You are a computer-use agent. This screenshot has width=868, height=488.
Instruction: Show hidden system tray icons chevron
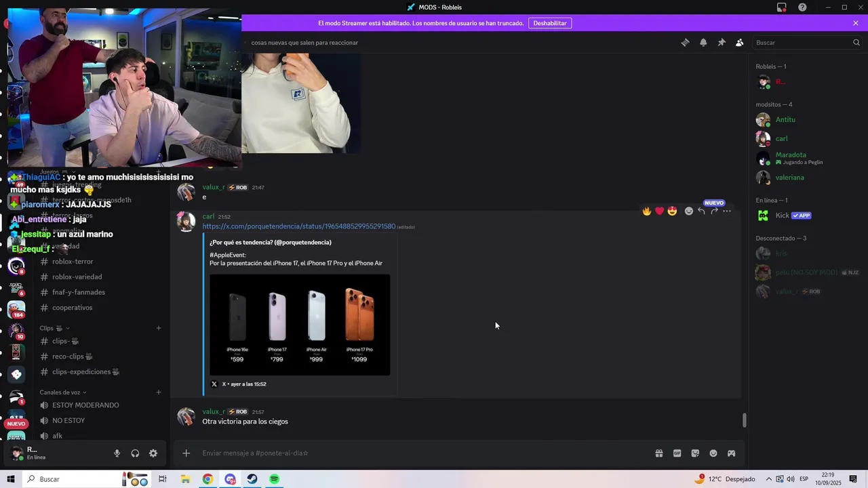coord(769,479)
